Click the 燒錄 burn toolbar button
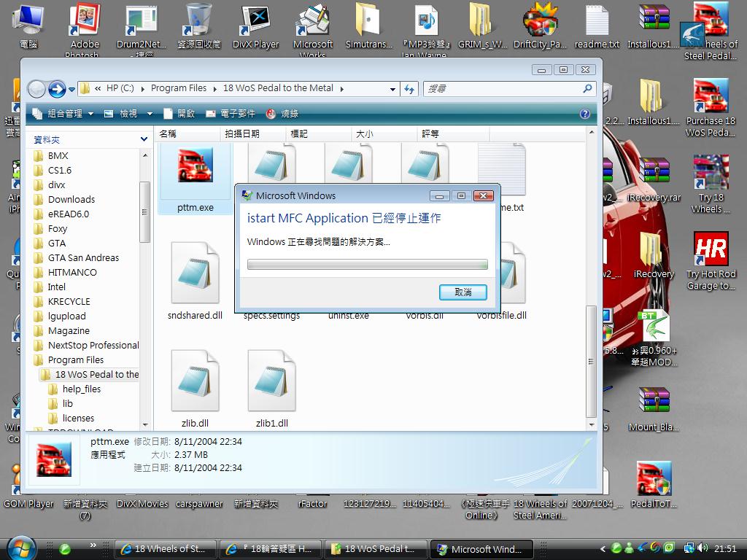 point(282,114)
